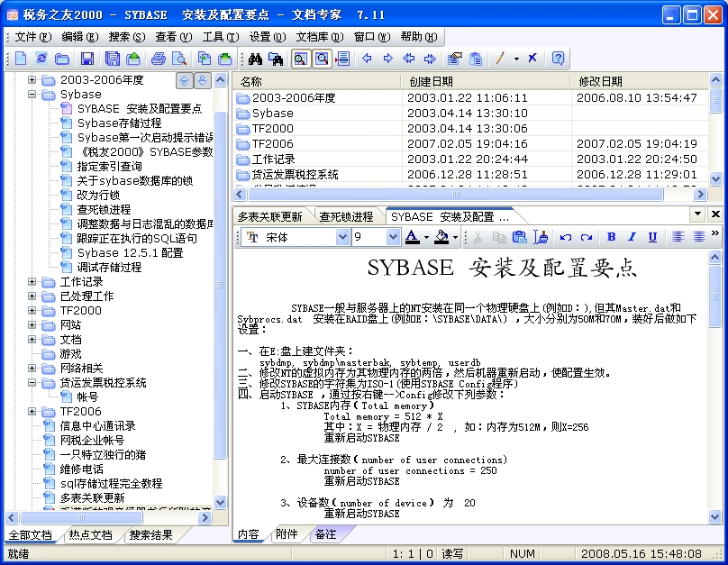Screen dimensions: 728x565
Task: Collapse the 货运发票税控系统 tree folder
Action: (32, 383)
